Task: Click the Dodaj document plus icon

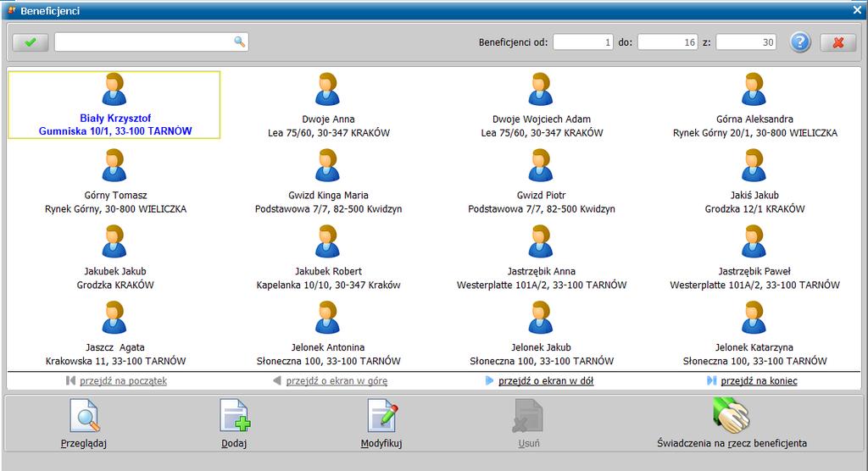Action: tap(235, 416)
